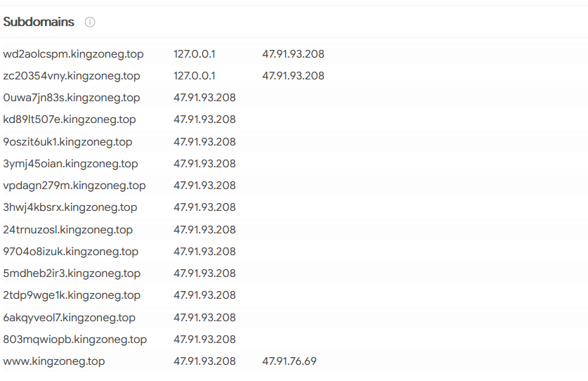Open 803mqwiopb.kingzoneg.top link
Viewport: 588px width, 381px height.
pyautogui.click(x=74, y=340)
